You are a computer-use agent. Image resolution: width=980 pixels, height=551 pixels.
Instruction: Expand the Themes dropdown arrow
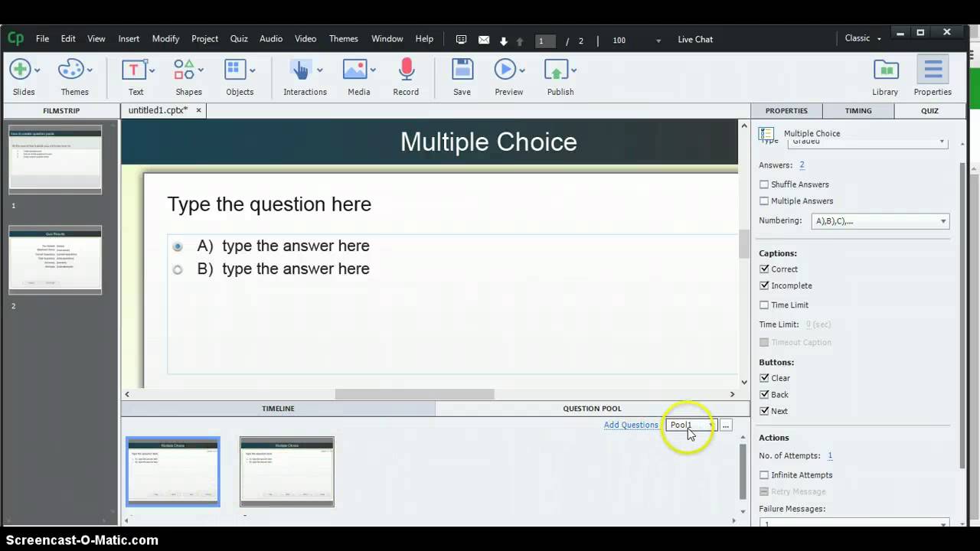pyautogui.click(x=90, y=70)
